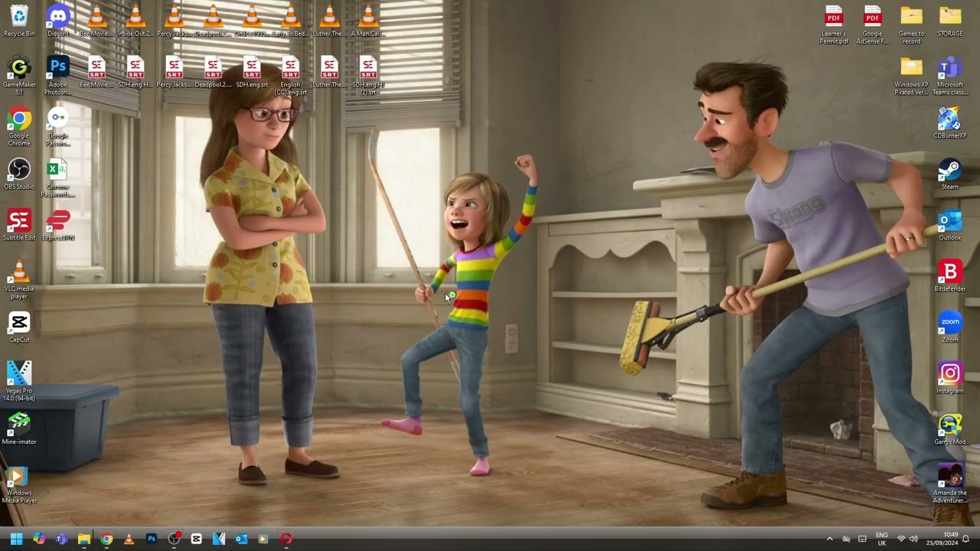Select the CapCut desktop shortcut
The image size is (980, 551).
click(x=19, y=327)
